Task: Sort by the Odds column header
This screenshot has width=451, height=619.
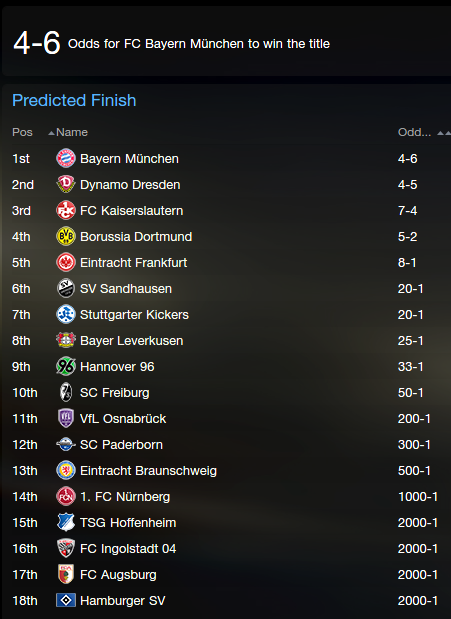Action: (414, 132)
